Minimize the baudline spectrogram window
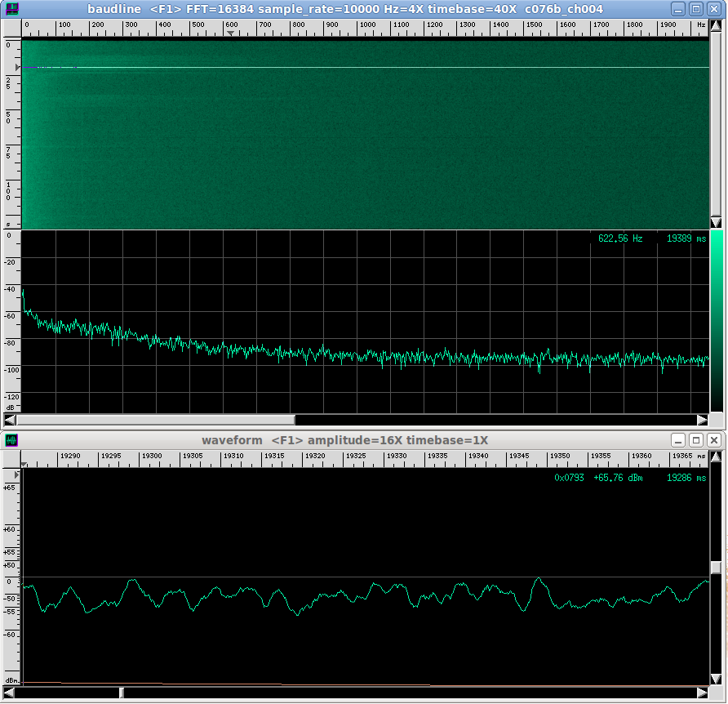Viewport: 728px width, 704px height. click(679, 9)
